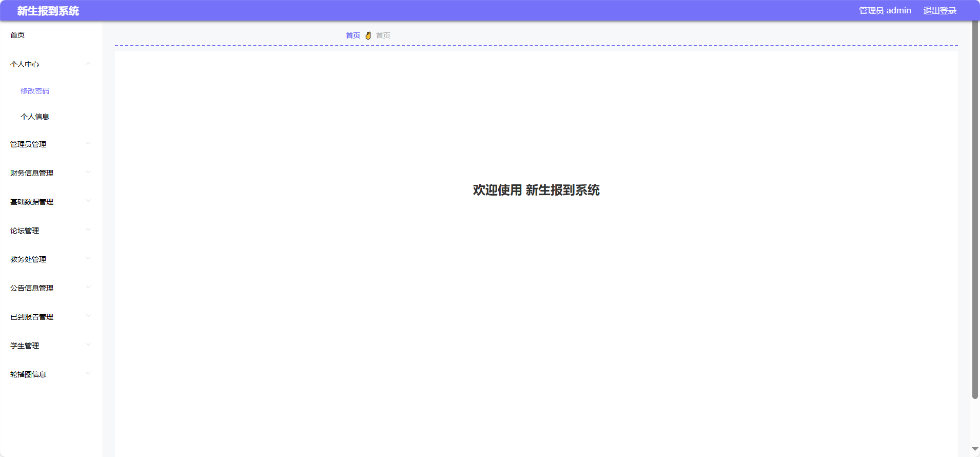Expand the 已到报告管理 menu chevron
Image resolution: width=980 pixels, height=457 pixels.
point(88,316)
